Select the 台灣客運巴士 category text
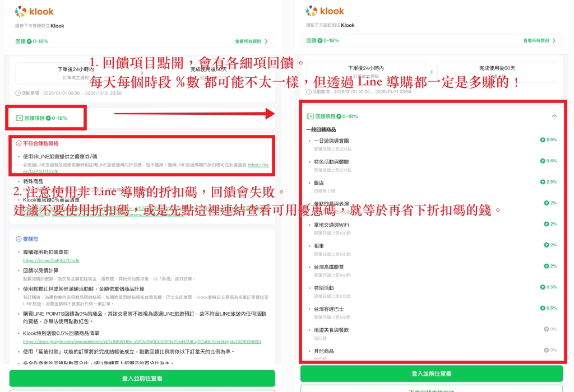Screen dimensions: 574x392 328,309
